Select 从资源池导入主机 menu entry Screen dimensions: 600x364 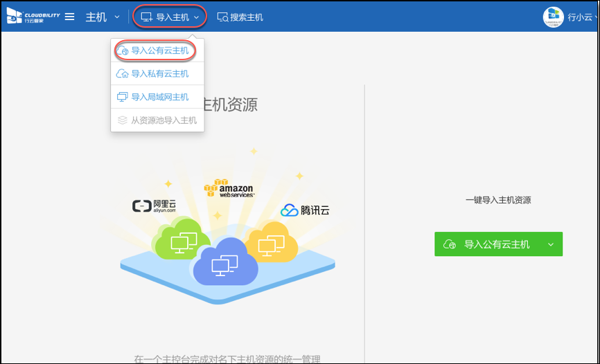pyautogui.click(x=157, y=120)
